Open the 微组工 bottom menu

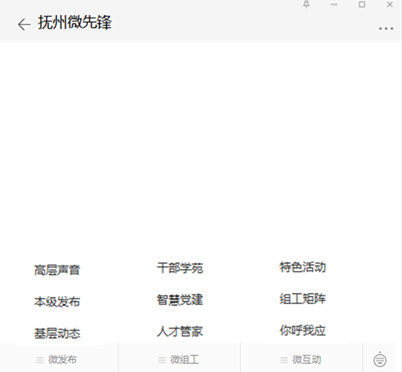tap(179, 360)
